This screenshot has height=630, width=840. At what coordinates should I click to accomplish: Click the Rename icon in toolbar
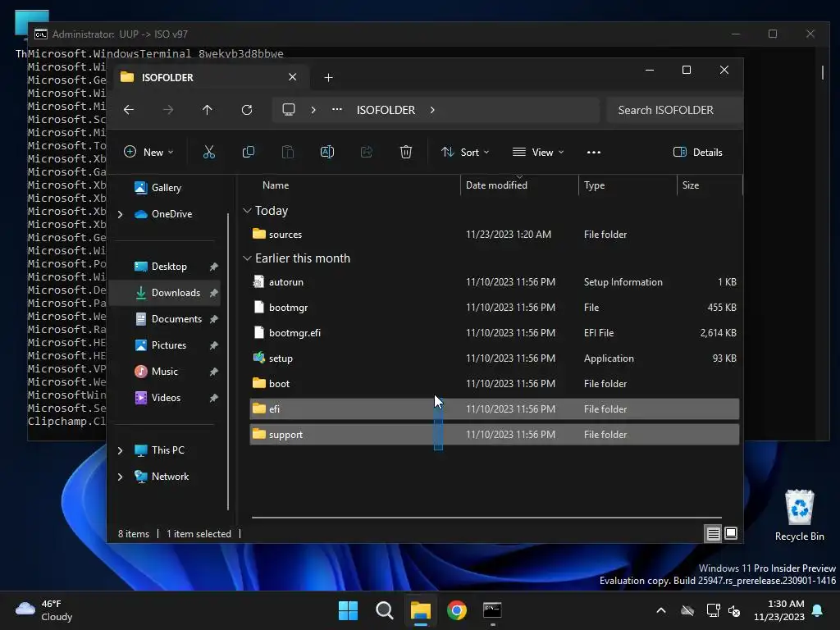pyautogui.click(x=326, y=152)
